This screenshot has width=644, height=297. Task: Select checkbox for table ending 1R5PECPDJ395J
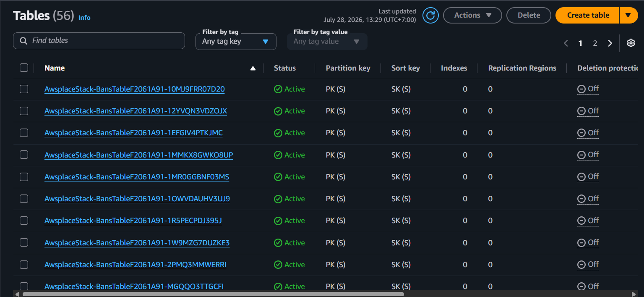(24, 221)
